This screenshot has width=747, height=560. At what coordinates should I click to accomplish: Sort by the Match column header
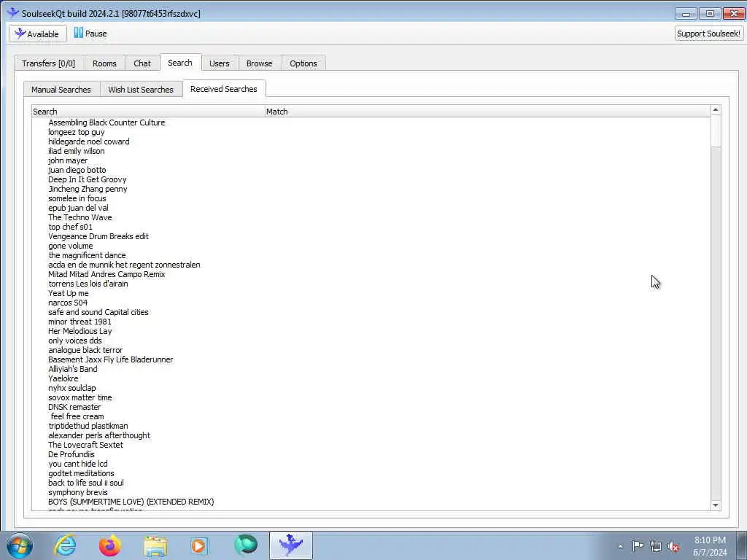coord(487,112)
